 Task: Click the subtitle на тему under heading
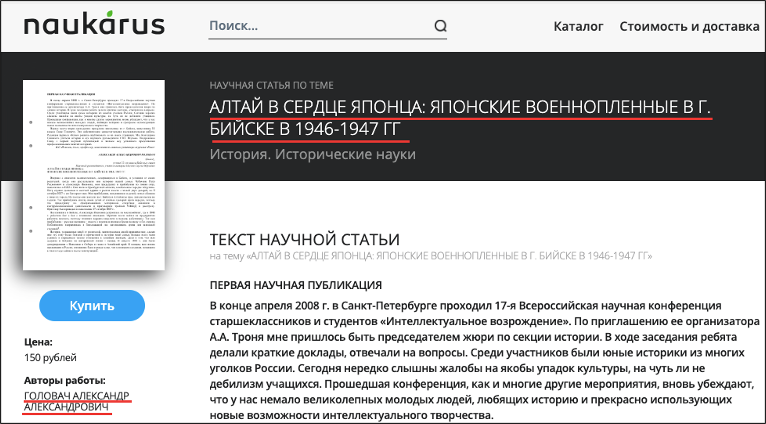[431, 256]
